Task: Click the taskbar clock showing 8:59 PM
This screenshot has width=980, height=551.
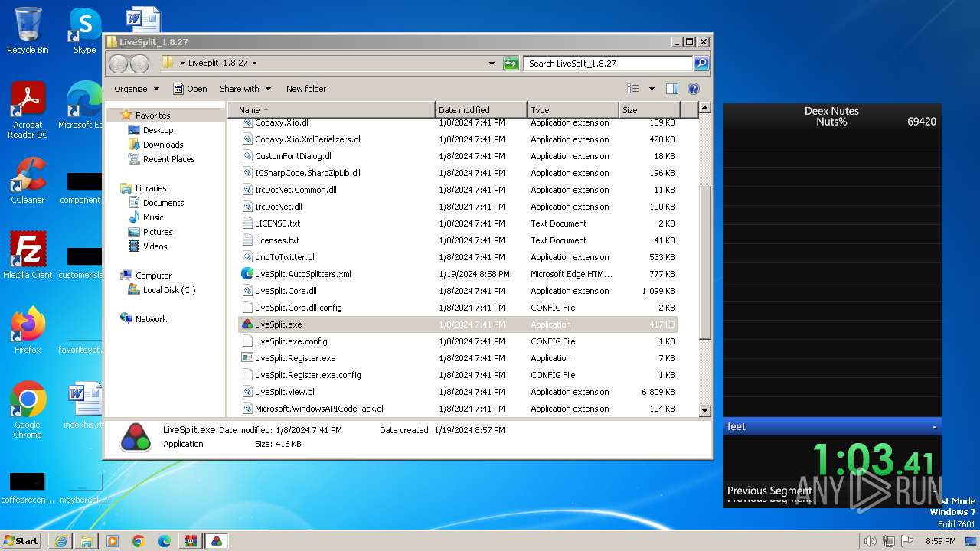Action: (x=940, y=541)
